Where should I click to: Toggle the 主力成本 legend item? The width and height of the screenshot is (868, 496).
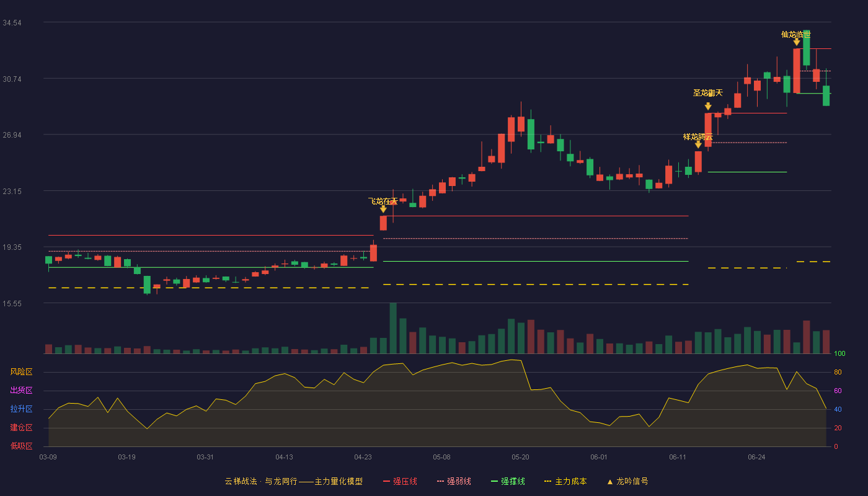[565, 481]
